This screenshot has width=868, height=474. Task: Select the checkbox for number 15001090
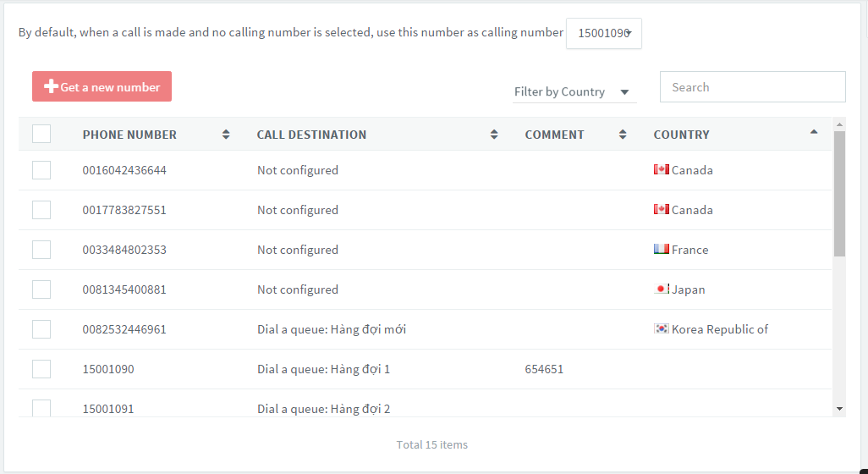coord(41,369)
